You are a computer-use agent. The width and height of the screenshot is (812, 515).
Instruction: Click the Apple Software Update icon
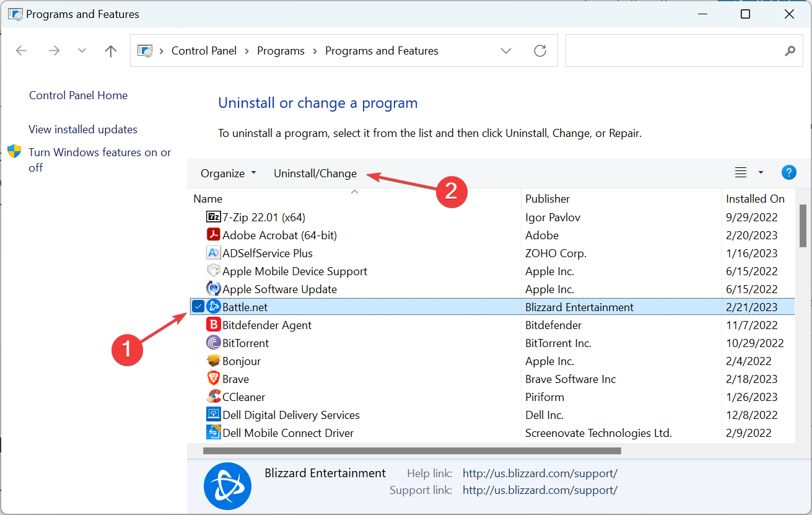213,289
